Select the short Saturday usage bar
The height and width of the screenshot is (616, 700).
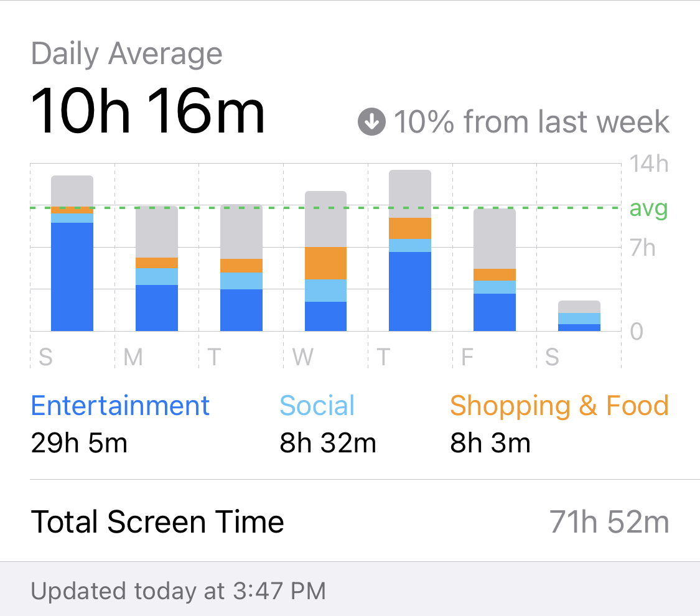click(x=579, y=316)
